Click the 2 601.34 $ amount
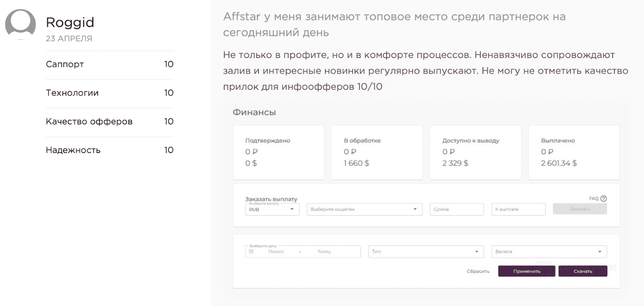 [x=559, y=163]
